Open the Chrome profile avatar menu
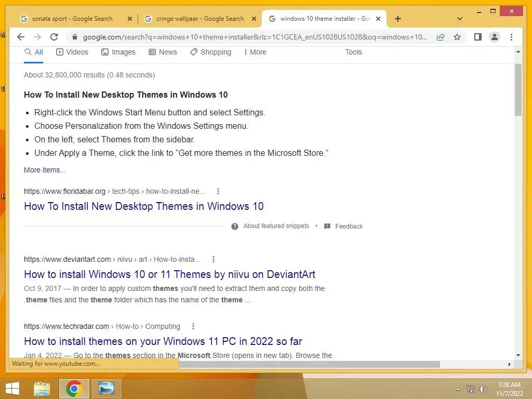532x399 pixels. [495, 37]
